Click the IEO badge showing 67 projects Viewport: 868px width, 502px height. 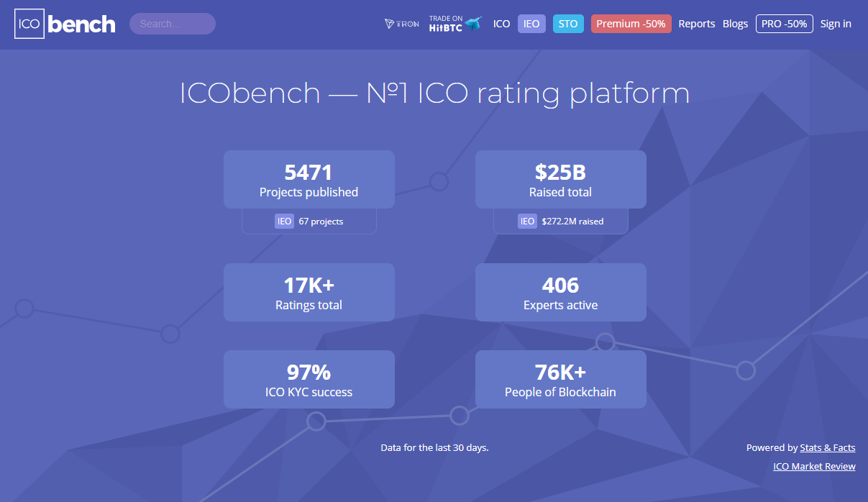coord(285,221)
